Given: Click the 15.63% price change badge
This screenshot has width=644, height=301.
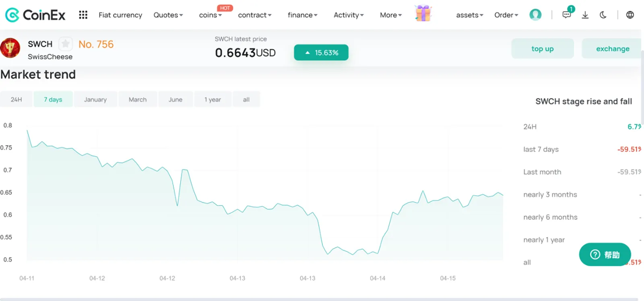Looking at the screenshot, I should pos(321,53).
